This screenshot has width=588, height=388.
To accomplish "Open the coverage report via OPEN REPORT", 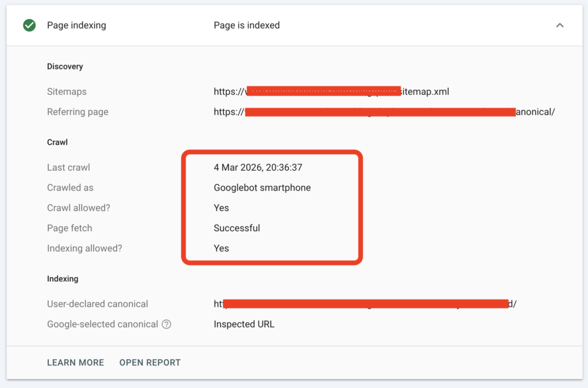I will coord(150,362).
